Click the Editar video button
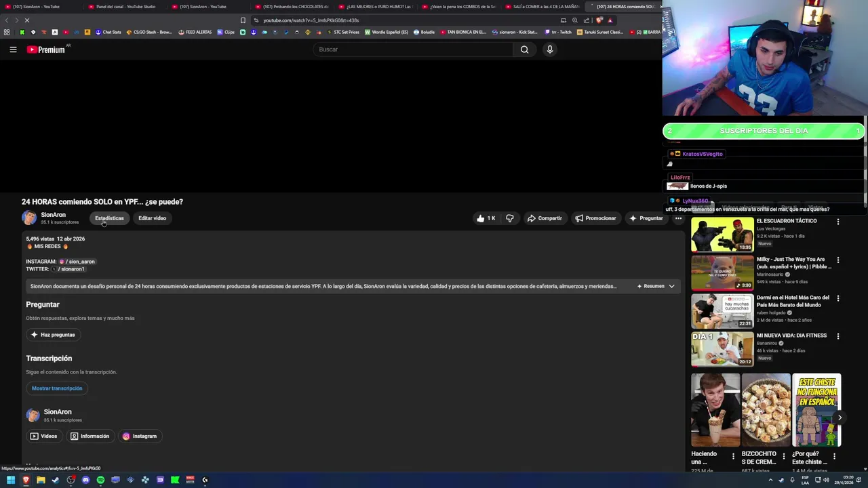Viewport: 868px width, 488px height. point(152,218)
